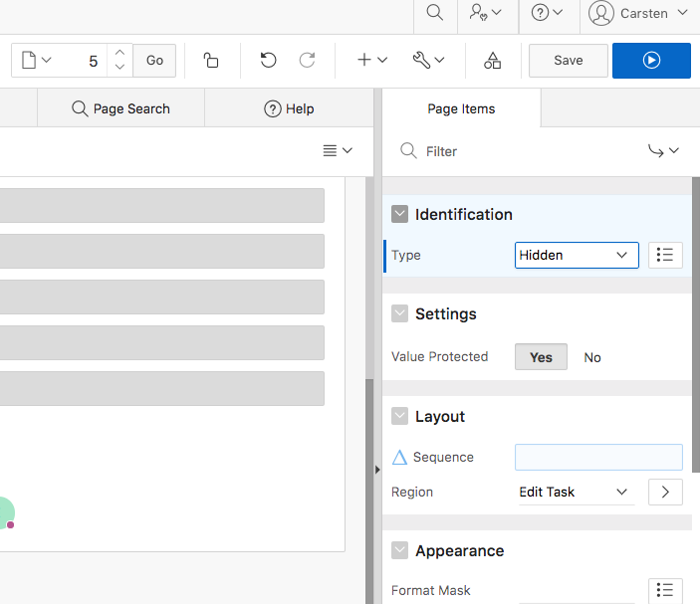Click the Undo arrow icon
The height and width of the screenshot is (604, 700).
coord(268,61)
